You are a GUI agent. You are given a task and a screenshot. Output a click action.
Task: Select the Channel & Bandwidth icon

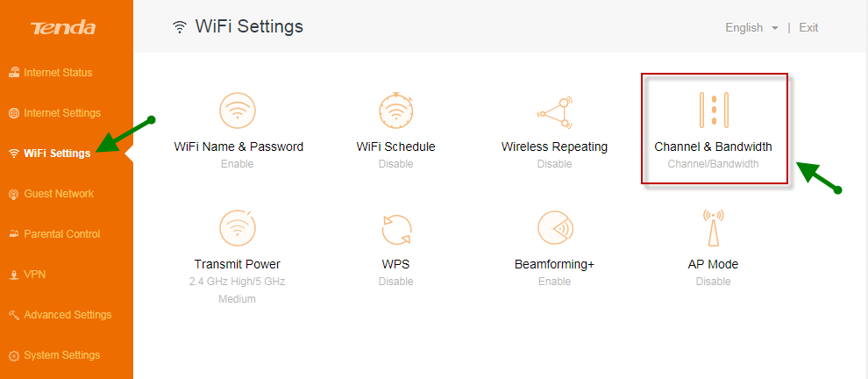714,110
